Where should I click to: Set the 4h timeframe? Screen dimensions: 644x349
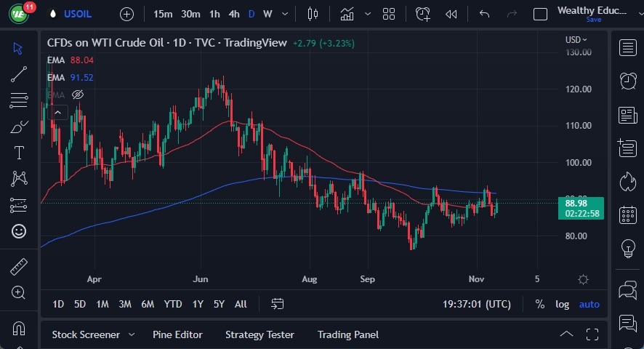233,14
